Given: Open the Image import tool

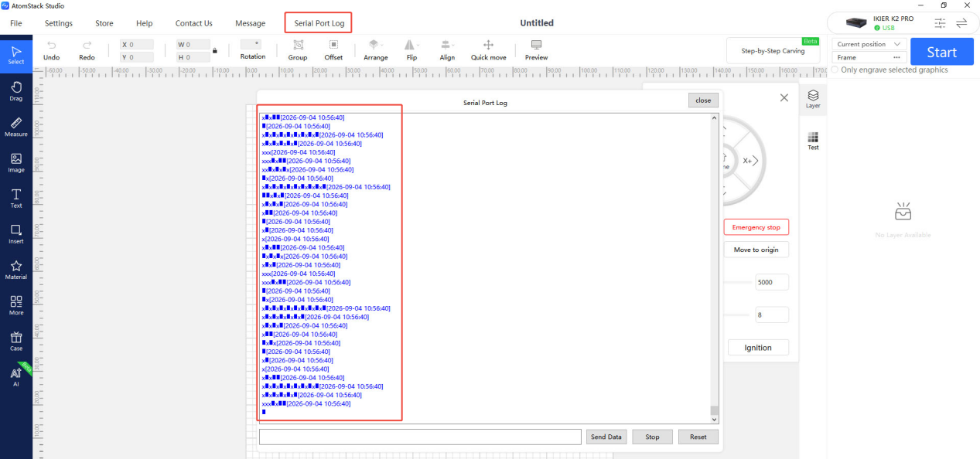Looking at the screenshot, I should [x=16, y=162].
